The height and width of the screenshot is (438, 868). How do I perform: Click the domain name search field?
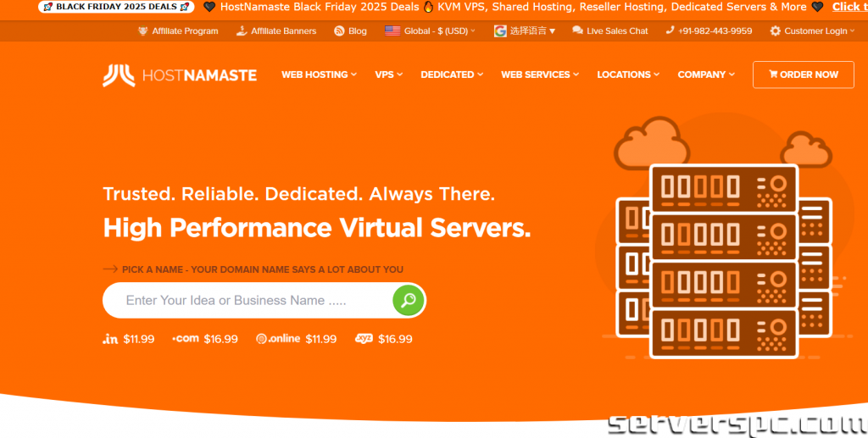246,300
